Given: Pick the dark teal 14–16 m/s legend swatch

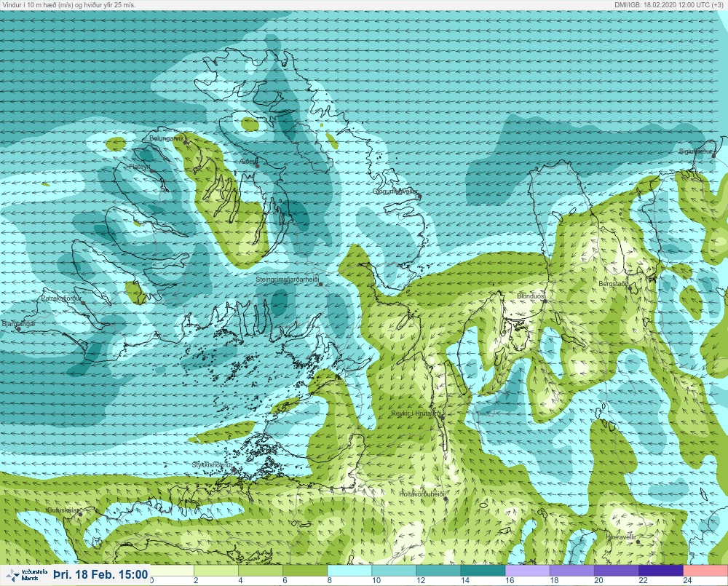Looking at the screenshot, I should click(483, 570).
